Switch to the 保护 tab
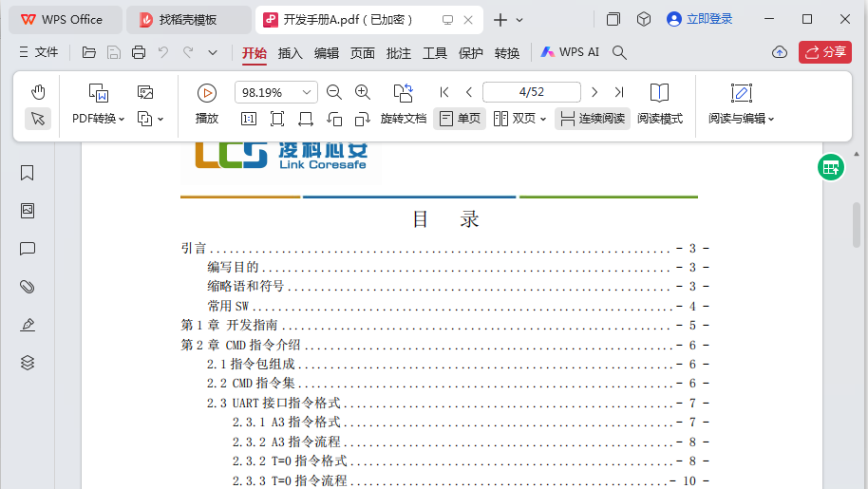The image size is (868, 489). click(470, 52)
